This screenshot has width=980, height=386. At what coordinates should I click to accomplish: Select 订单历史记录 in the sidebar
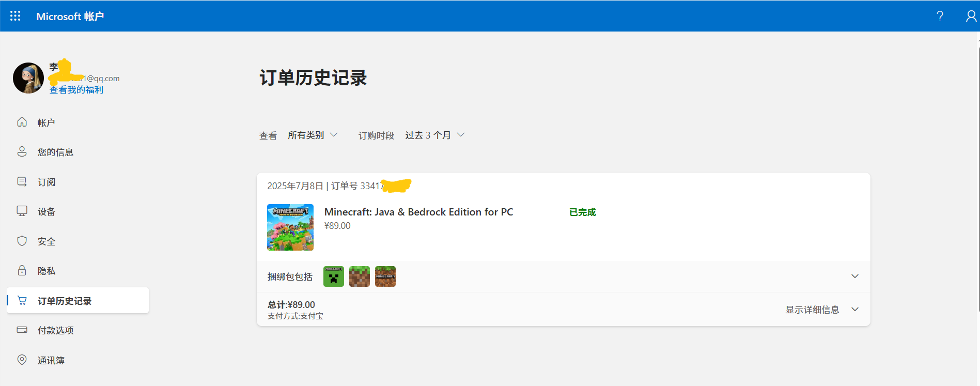77,300
